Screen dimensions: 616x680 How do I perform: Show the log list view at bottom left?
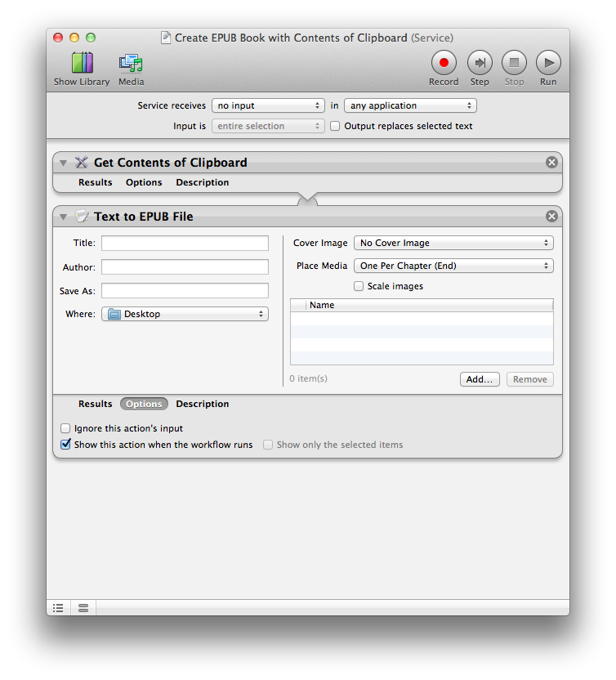coord(58,608)
